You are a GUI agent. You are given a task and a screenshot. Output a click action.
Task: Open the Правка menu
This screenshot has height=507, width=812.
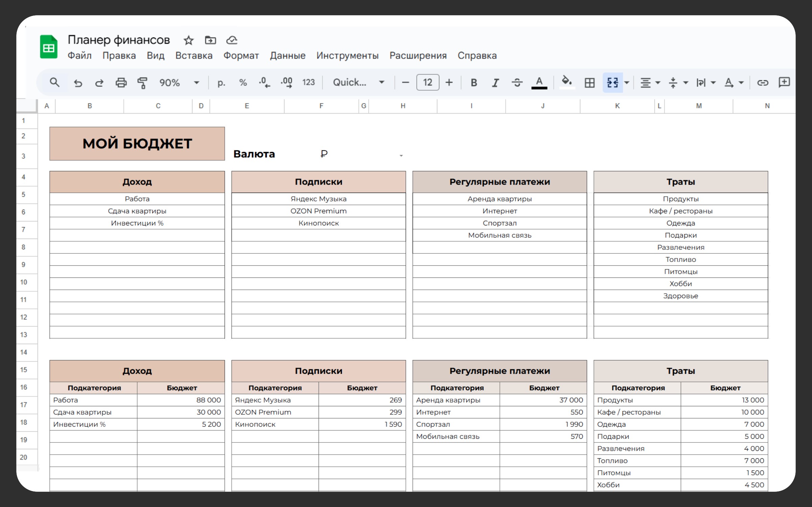[x=119, y=55]
